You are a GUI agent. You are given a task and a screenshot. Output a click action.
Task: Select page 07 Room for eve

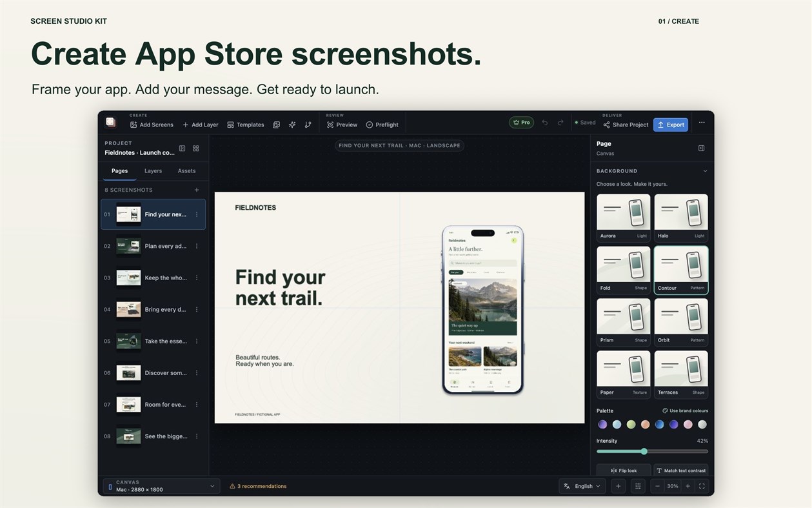(x=153, y=405)
